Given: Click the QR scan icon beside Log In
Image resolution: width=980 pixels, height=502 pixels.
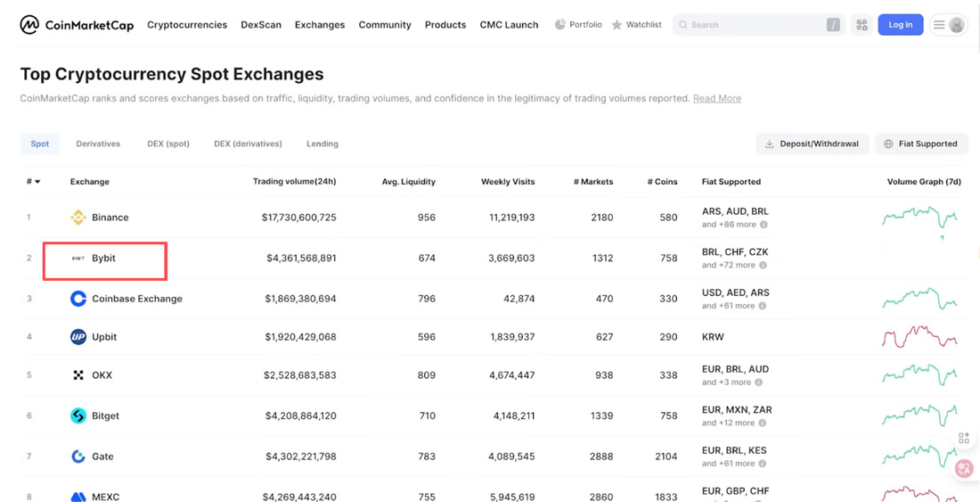Looking at the screenshot, I should (x=862, y=25).
